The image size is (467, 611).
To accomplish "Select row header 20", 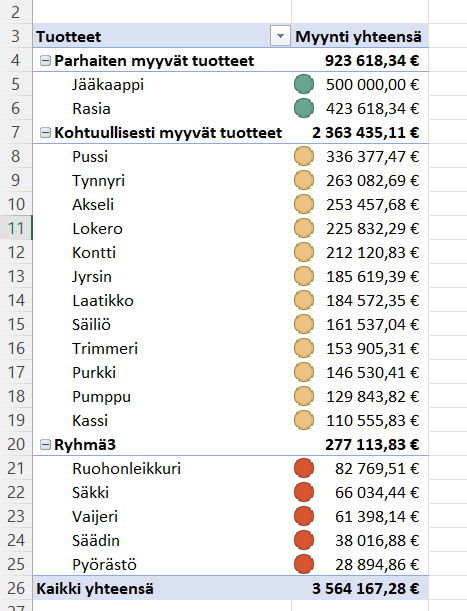I will tap(16, 444).
